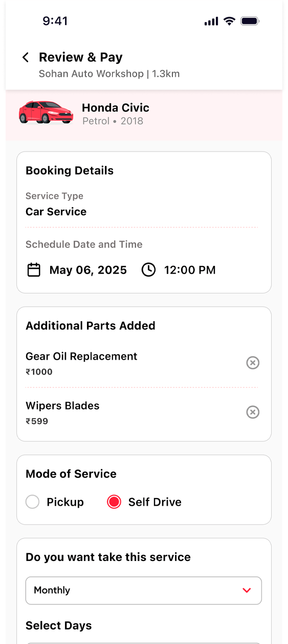Tap the Honda Civic vehicle name
Image resolution: width=288 pixels, height=644 pixels.
pos(116,108)
